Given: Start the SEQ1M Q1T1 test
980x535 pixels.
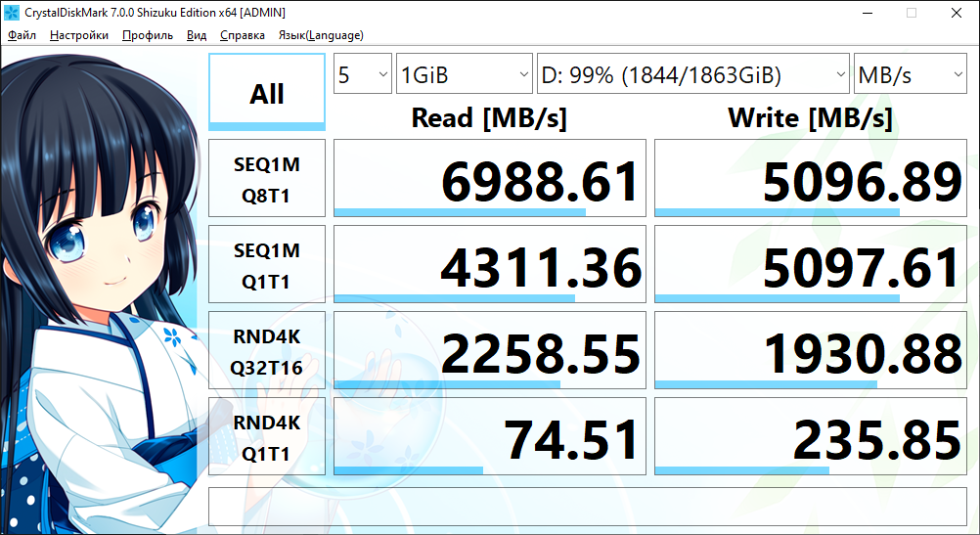Looking at the screenshot, I should pyautogui.click(x=267, y=264).
